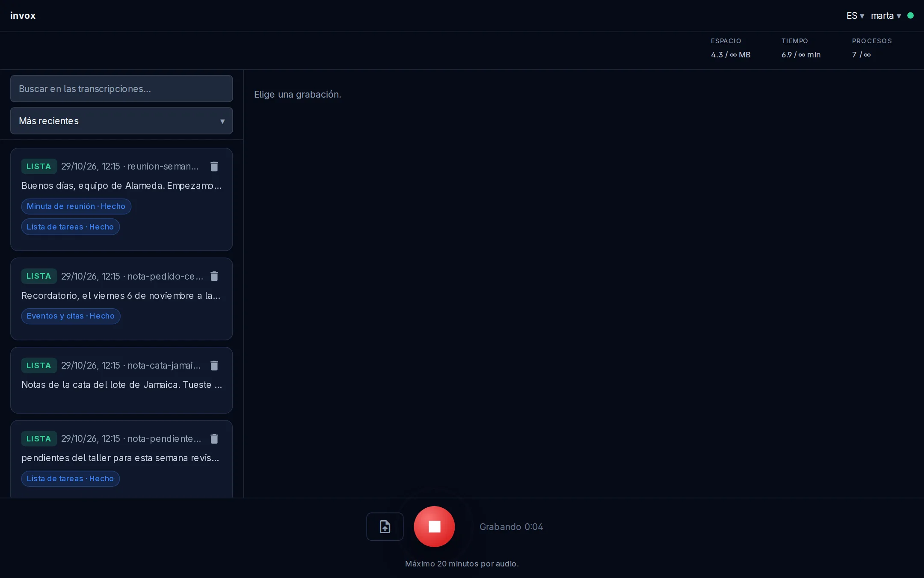The height and width of the screenshot is (578, 924).
Task: Click the LISTA badge on nota-pendiente card
Action: [x=39, y=439]
